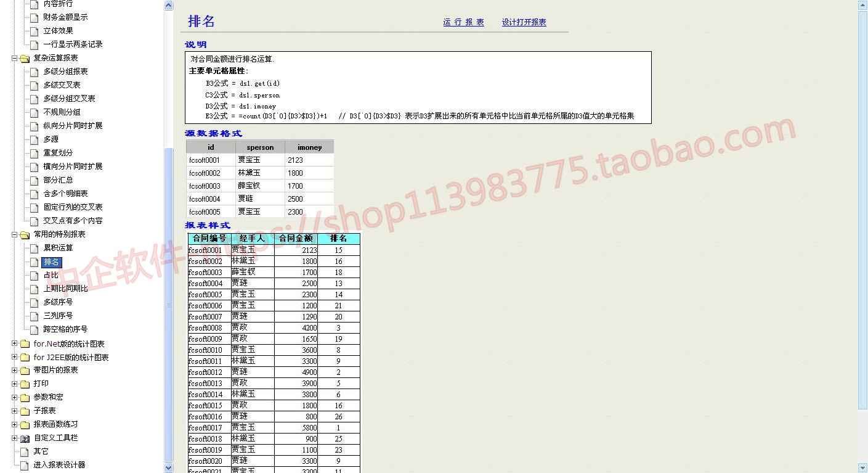Viewport: 868px width, 473px height.
Task: Click the open folder icon for 常用的特别报表
Action: coord(25,235)
